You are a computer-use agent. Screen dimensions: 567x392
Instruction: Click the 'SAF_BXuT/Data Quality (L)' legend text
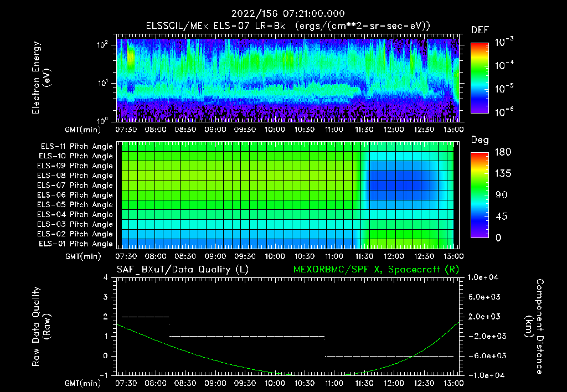[183, 270]
